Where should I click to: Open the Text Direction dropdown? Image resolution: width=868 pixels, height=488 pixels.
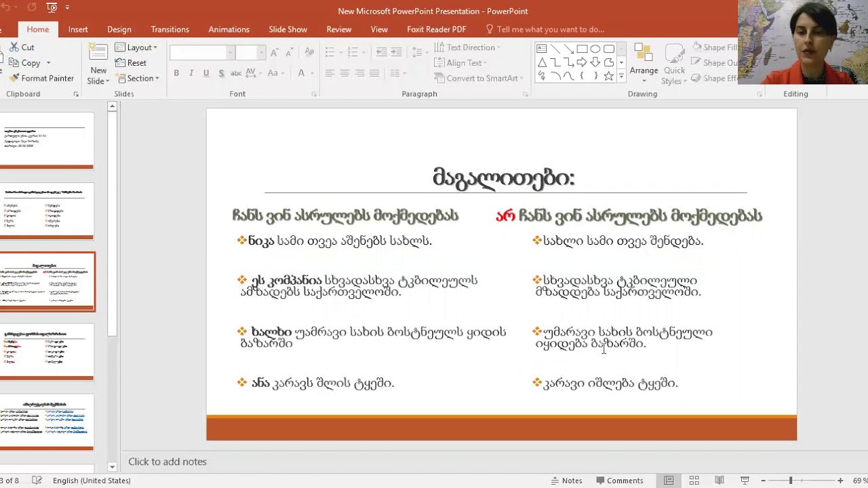pos(467,47)
